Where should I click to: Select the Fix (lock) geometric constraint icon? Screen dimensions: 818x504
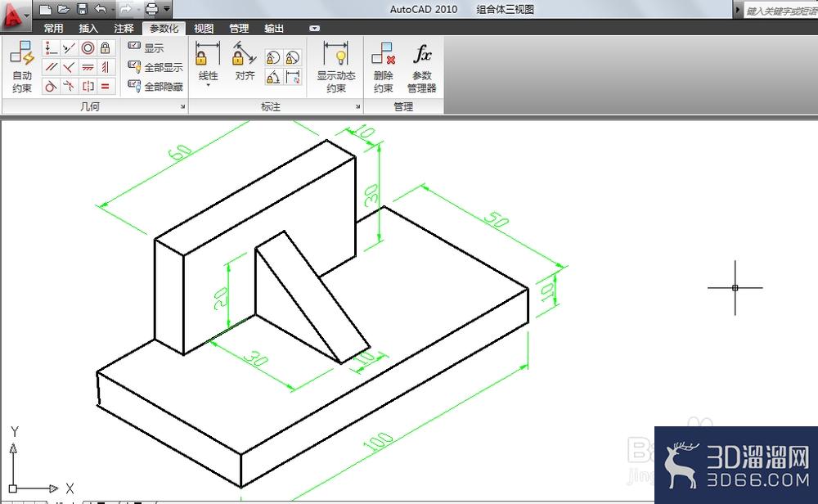point(106,48)
